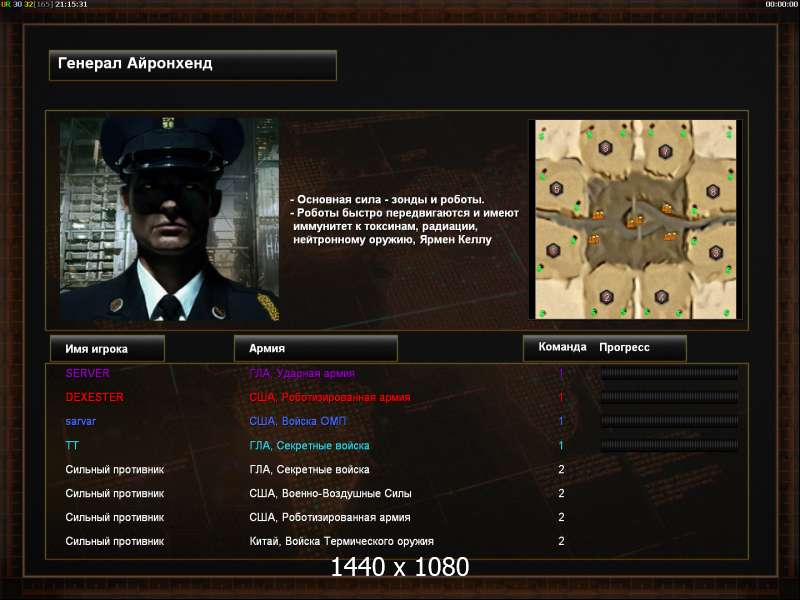Click DEXESTER's loading progress bar
Viewport: 800px width, 600px height.
669,397
